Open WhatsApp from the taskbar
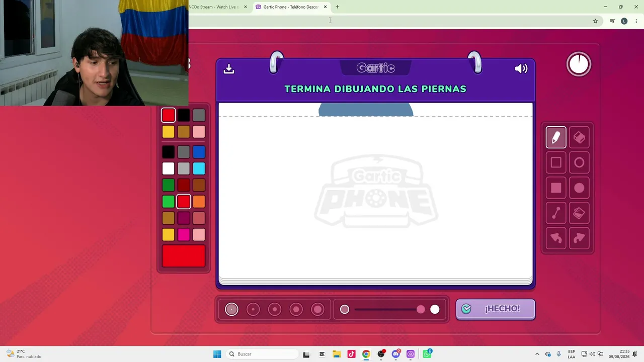Image resolution: width=644 pixels, height=362 pixels. [427, 354]
